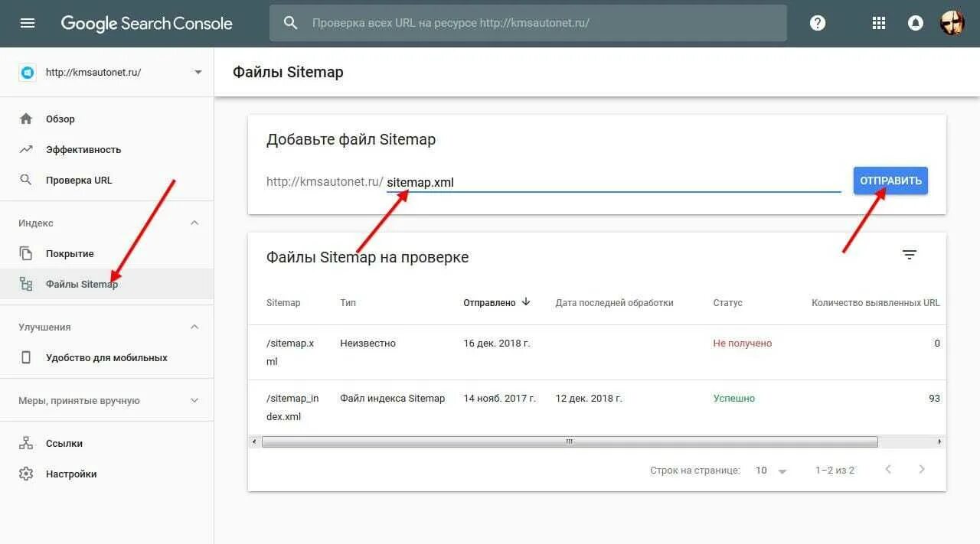The image size is (980, 544).
Task: Collapse the Улучшения section
Action: point(194,327)
